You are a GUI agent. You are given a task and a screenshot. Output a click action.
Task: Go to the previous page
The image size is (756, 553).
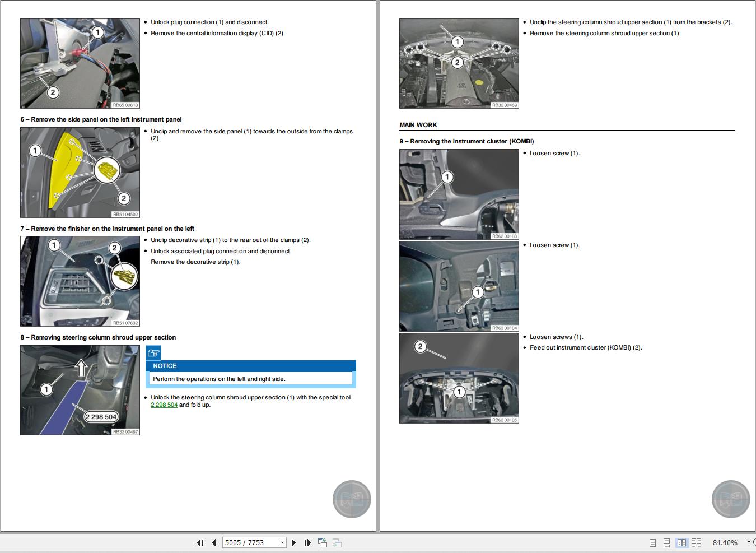(214, 542)
